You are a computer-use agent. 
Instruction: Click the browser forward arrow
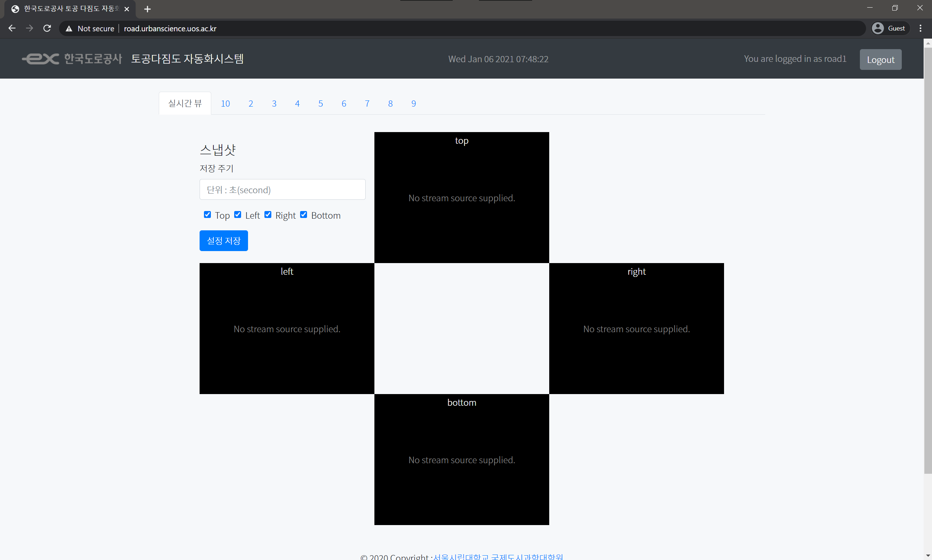click(30, 28)
